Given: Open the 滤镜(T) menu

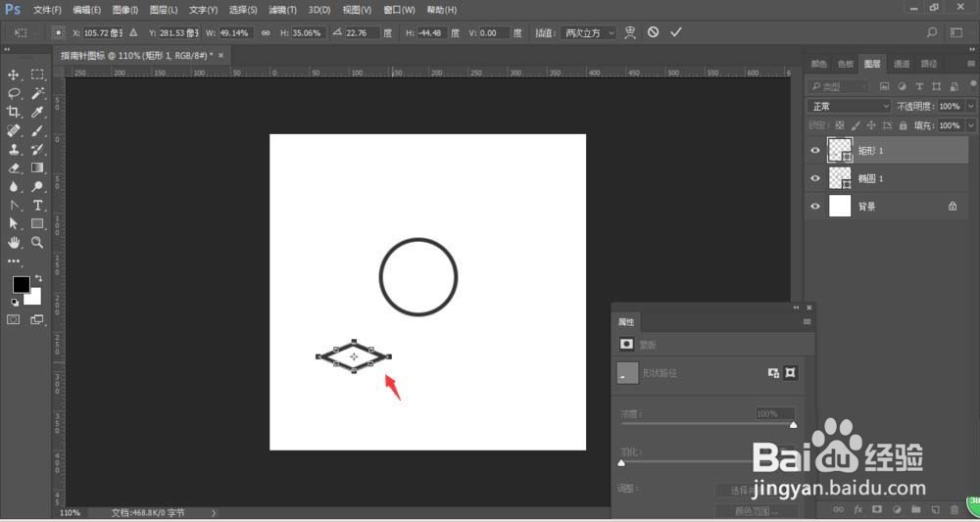Looking at the screenshot, I should (282, 10).
